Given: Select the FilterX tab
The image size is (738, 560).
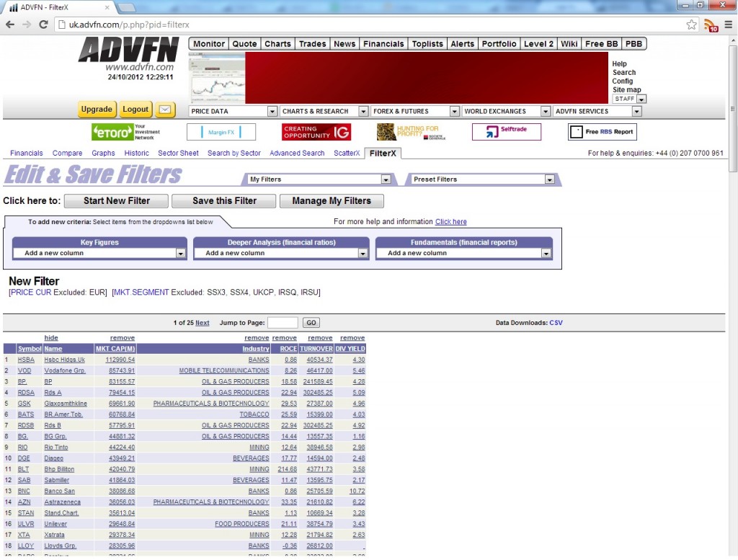Looking at the screenshot, I should 383,153.
